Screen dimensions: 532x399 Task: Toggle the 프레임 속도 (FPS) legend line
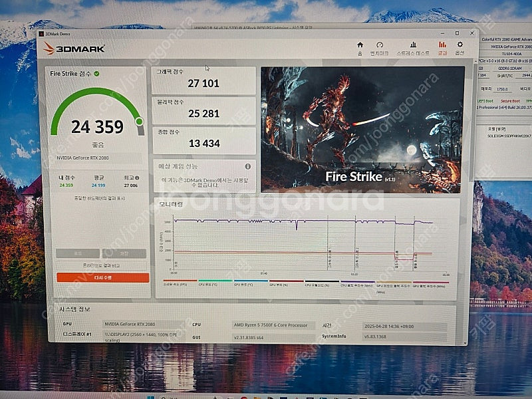(180, 283)
